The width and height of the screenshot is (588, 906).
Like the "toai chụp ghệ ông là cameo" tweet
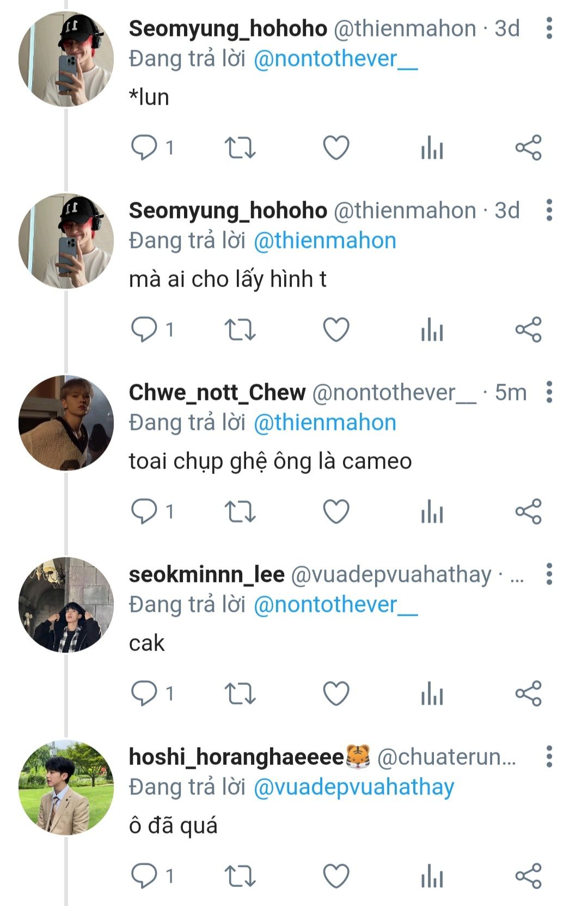coord(336,512)
